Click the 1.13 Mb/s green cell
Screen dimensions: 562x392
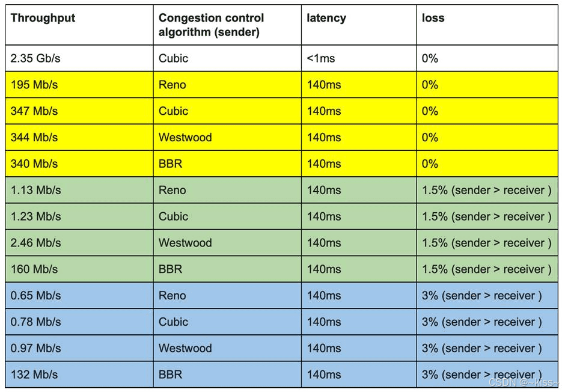pos(79,190)
